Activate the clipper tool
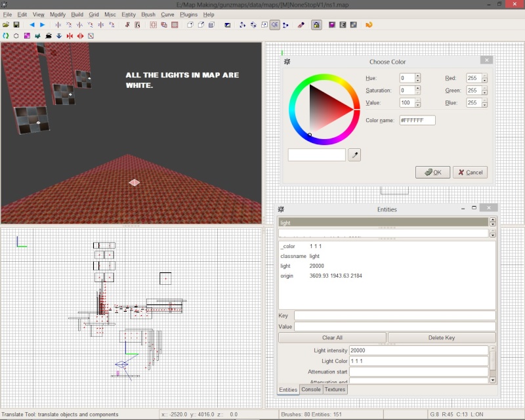This screenshot has width=525, height=420. (285, 25)
